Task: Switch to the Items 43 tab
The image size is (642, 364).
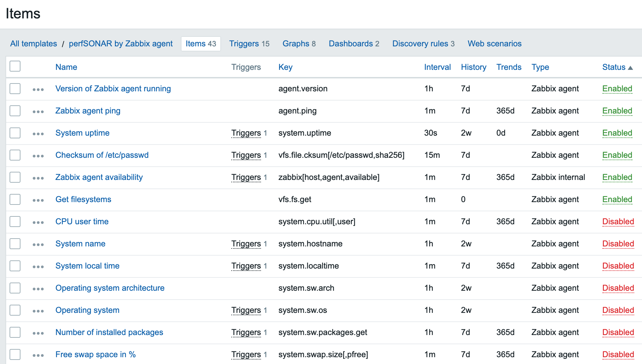Action: click(201, 44)
